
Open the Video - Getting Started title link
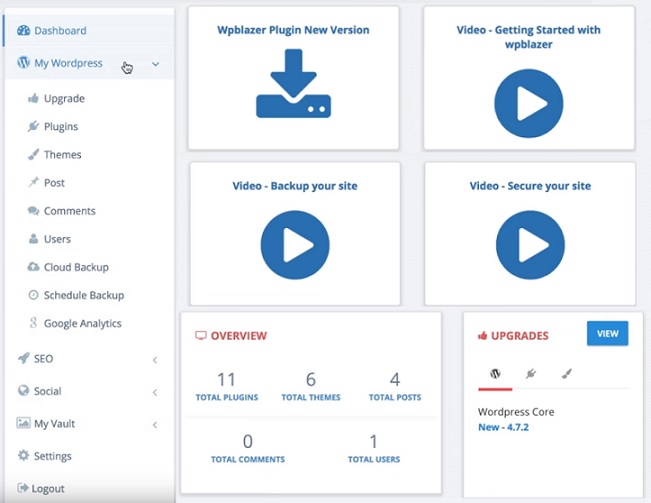click(529, 37)
